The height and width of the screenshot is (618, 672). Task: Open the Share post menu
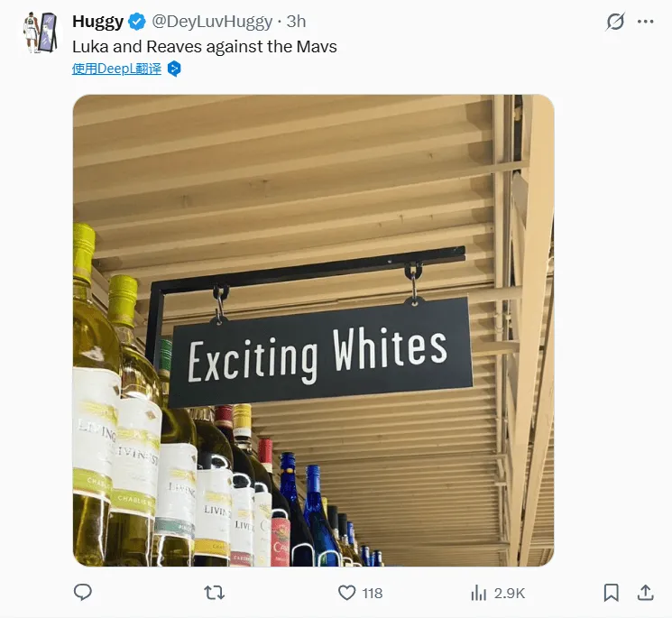coord(645,593)
